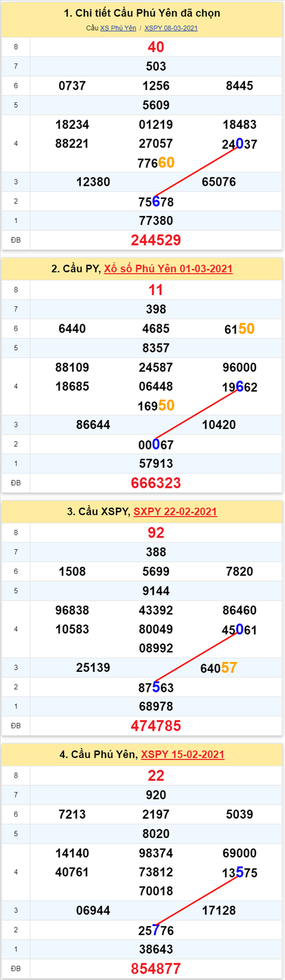
Task: Click number 64057 with orange digits
Action: point(219,668)
